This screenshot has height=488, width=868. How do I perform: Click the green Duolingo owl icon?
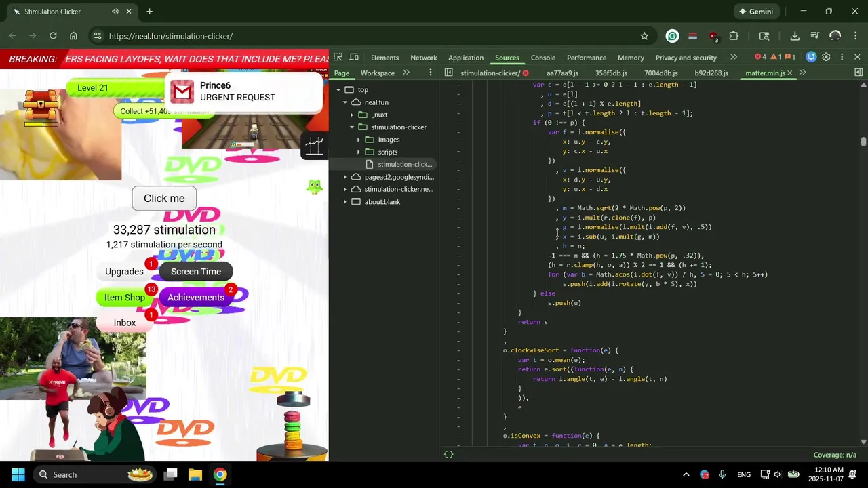pyautogui.click(x=314, y=186)
